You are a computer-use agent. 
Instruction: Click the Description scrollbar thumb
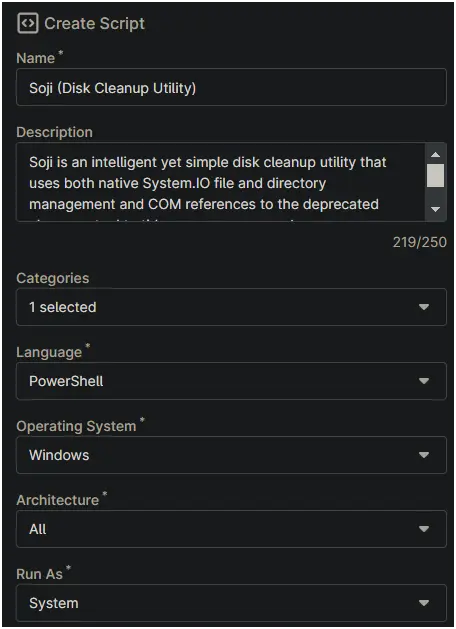436,175
